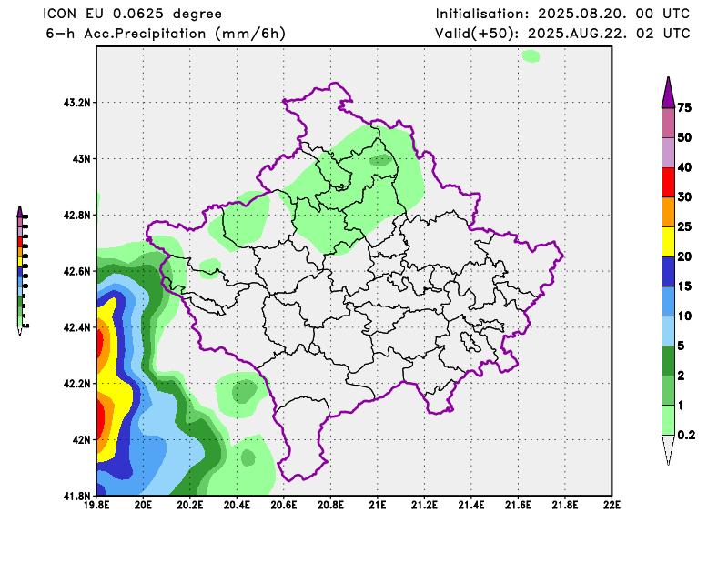Click longitude axis label '20.4E'

[x=238, y=505]
